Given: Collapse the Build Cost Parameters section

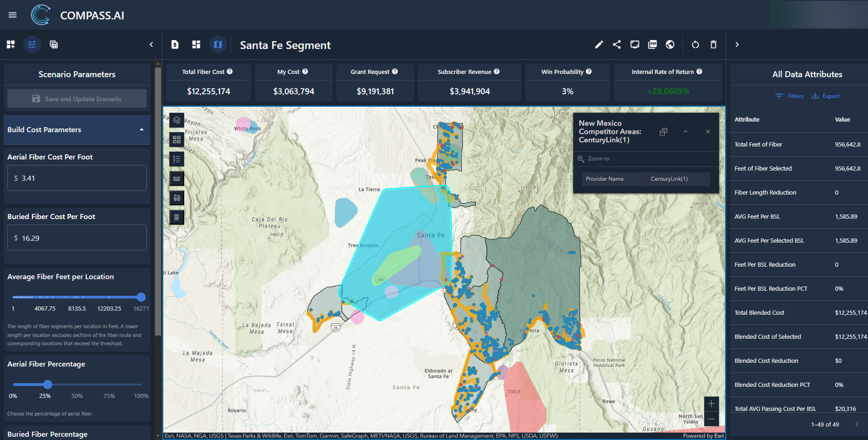Looking at the screenshot, I should point(142,130).
